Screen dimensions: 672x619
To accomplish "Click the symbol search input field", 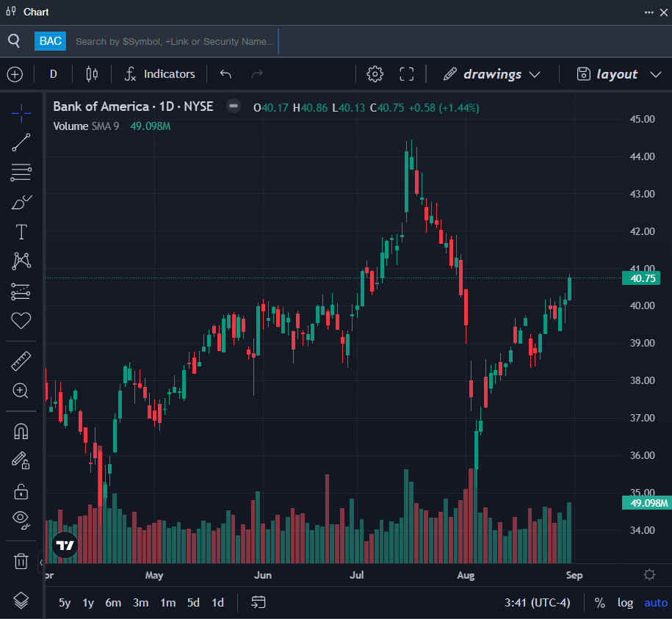I will [x=175, y=42].
